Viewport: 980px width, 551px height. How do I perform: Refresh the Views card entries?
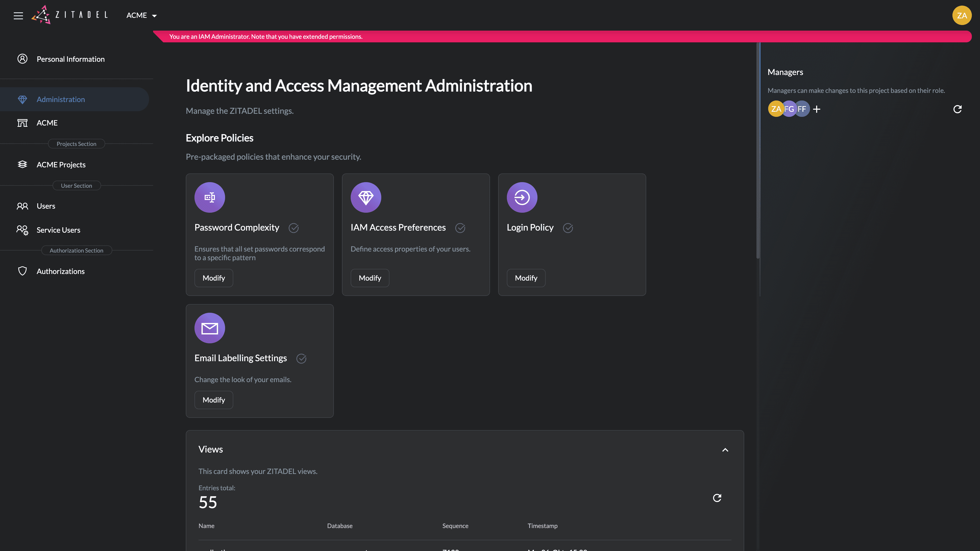[x=717, y=498]
